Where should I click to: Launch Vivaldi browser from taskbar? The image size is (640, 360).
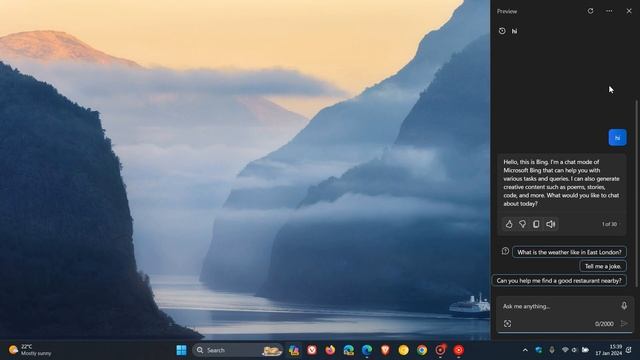click(312, 350)
